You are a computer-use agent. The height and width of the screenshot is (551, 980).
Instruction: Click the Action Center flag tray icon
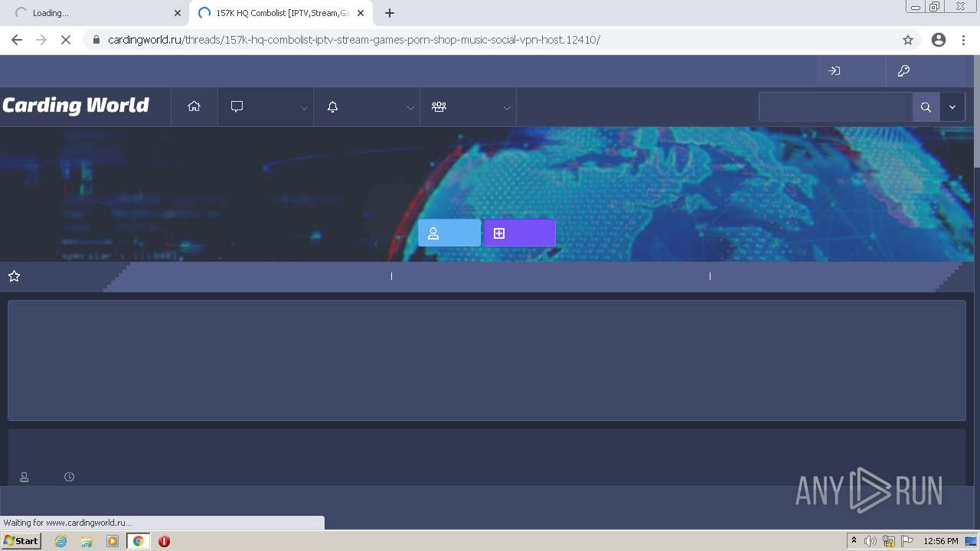click(x=907, y=541)
